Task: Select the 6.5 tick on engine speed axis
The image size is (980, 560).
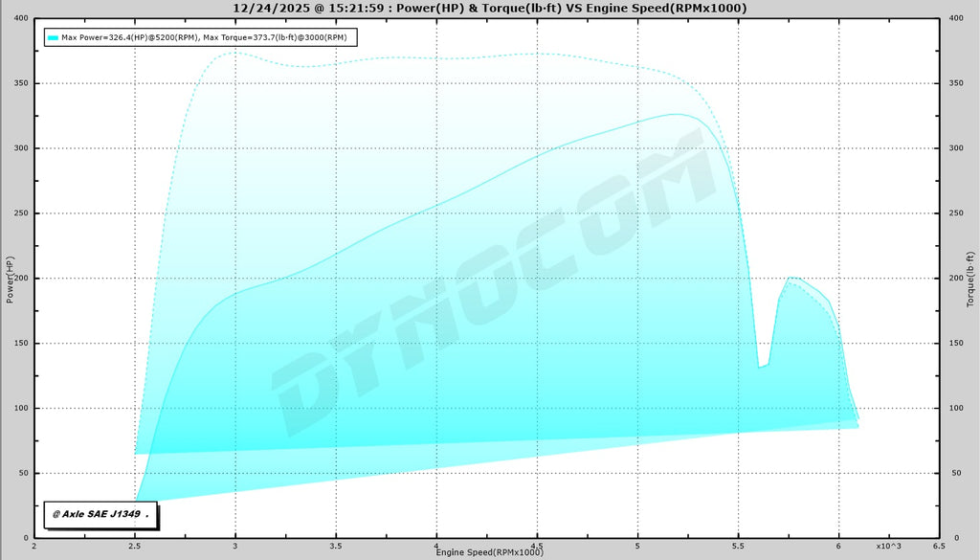Action: pos(939,546)
